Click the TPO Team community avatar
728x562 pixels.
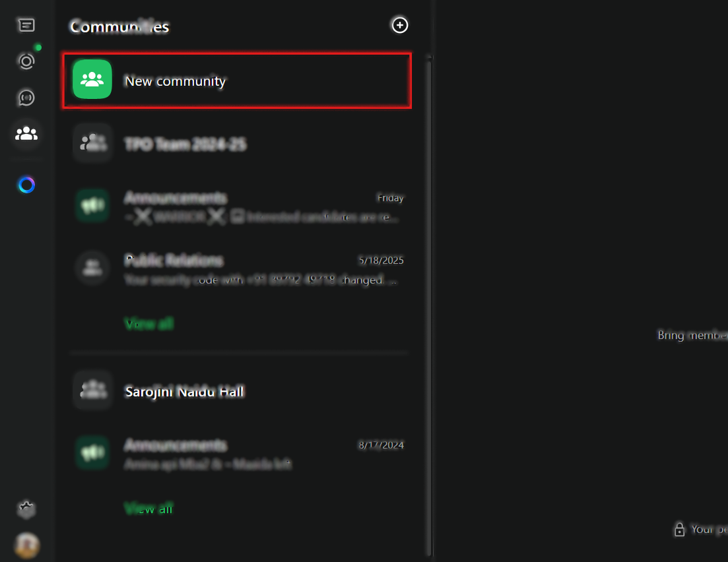tap(92, 143)
